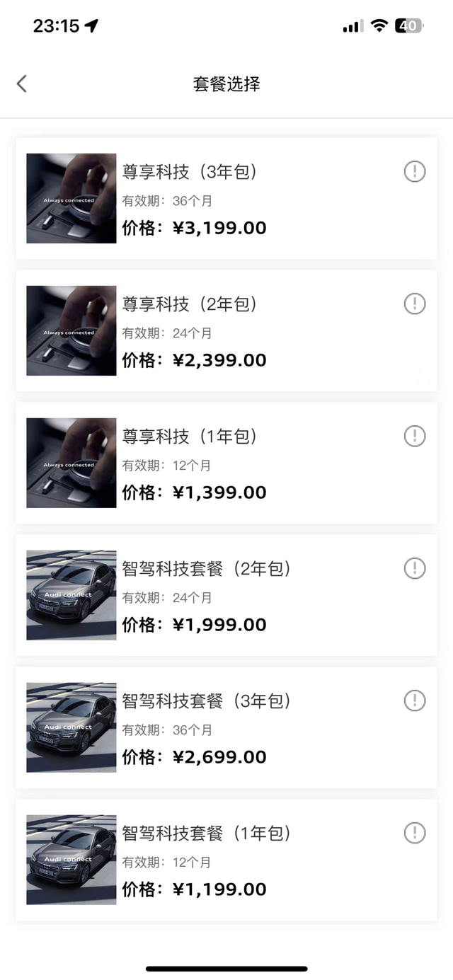The width and height of the screenshot is (453, 980).
Task: Open info icon for 智驾科技套餐（3年包）
Action: (415, 701)
